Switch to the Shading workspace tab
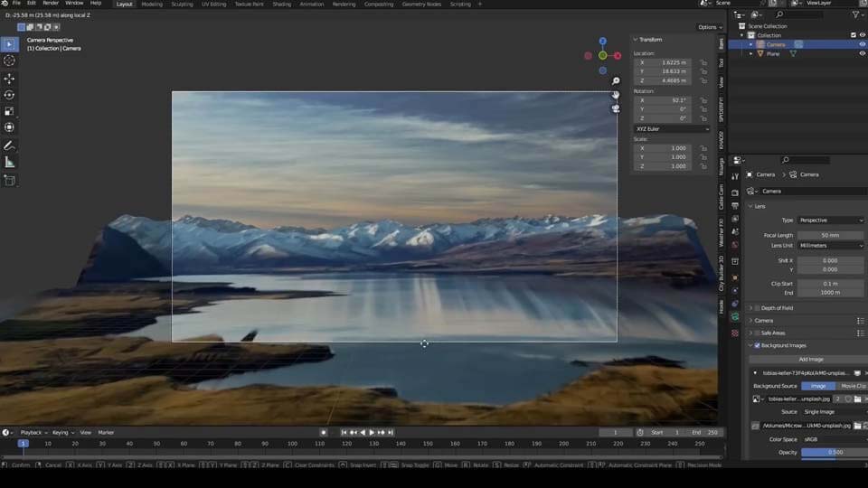The image size is (868, 488). coord(282,4)
